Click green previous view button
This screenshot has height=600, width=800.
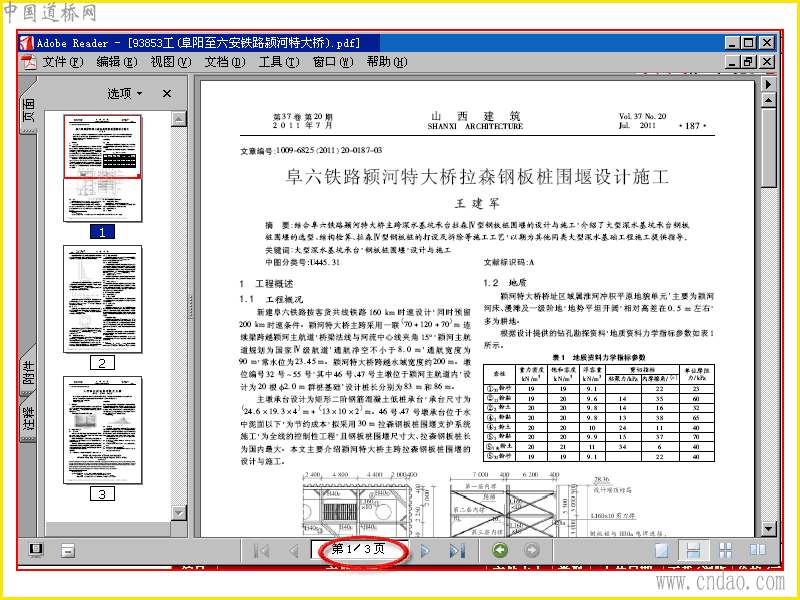500,550
